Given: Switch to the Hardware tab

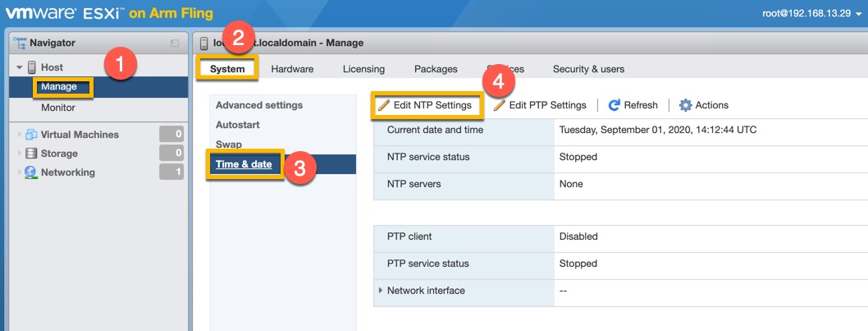Looking at the screenshot, I should pyautogui.click(x=292, y=69).
